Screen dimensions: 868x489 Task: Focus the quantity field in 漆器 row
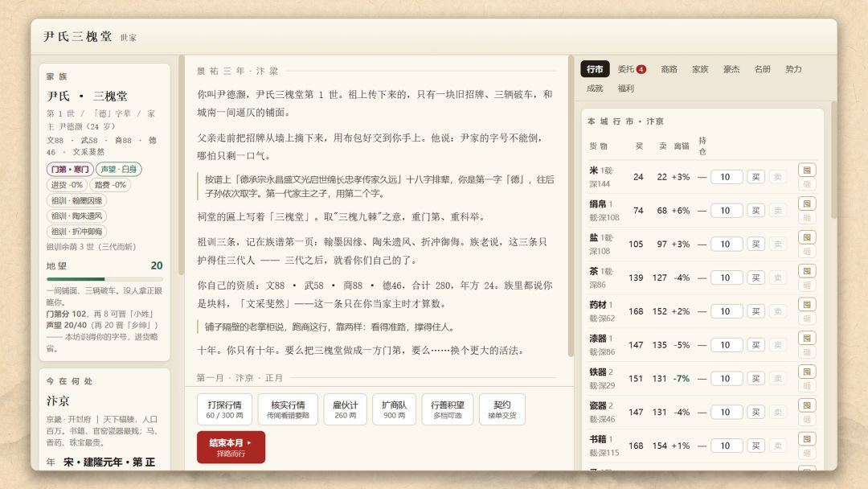(x=727, y=345)
